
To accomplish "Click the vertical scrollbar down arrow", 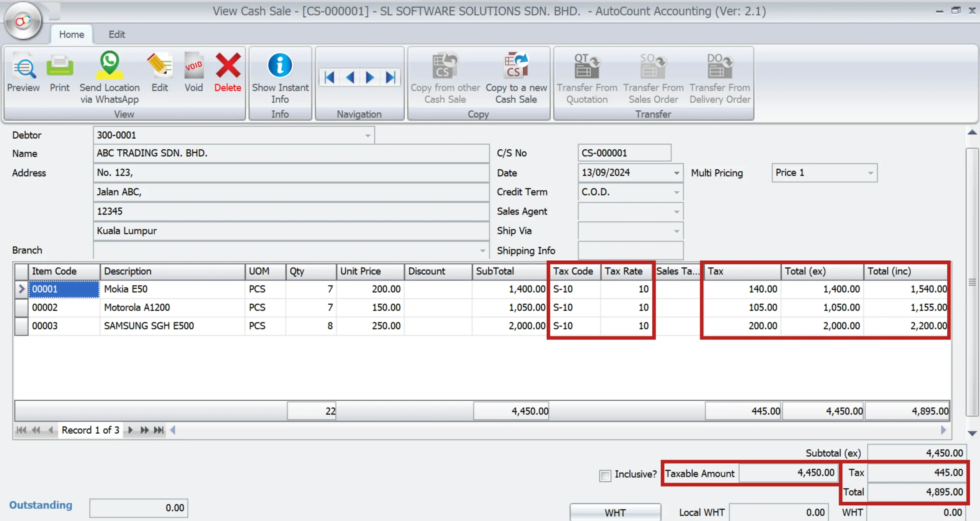I will click(x=972, y=433).
